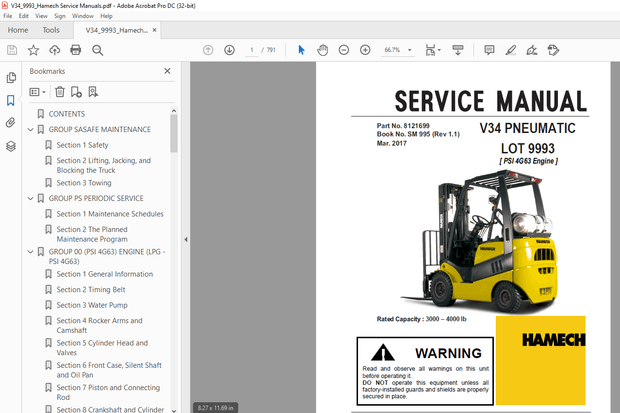The image size is (620, 413).
Task: Open Section 2 Timing Belt bookmark
Action: 91,290
